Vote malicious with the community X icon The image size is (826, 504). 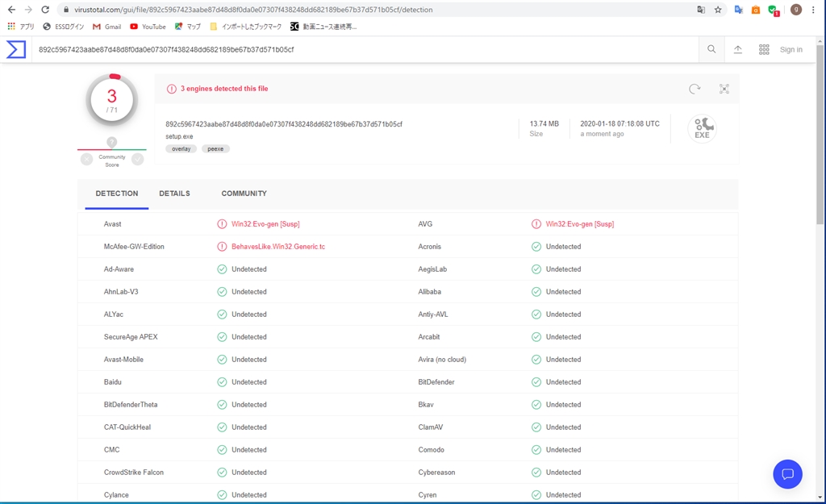click(x=86, y=159)
